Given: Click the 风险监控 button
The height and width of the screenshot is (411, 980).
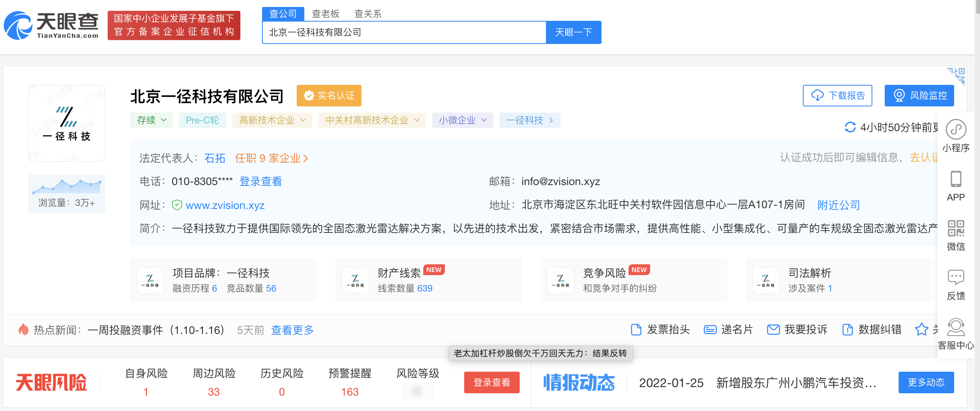Looking at the screenshot, I should (x=919, y=96).
